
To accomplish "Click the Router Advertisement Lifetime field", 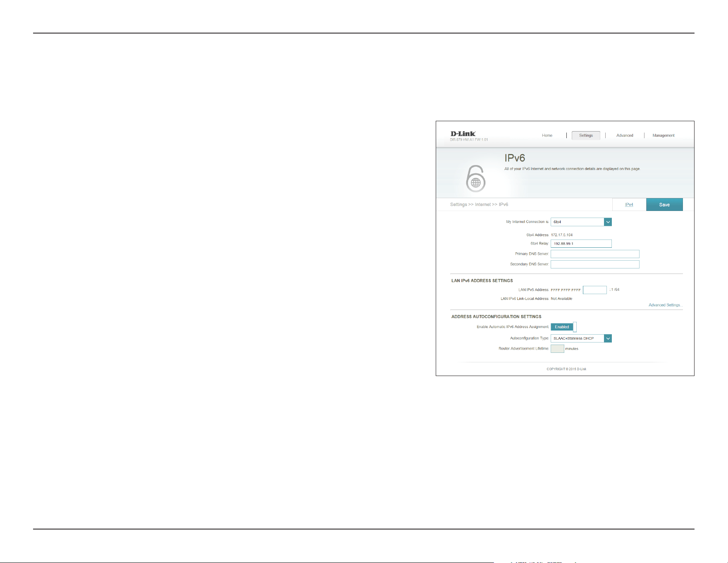I will coord(557,349).
